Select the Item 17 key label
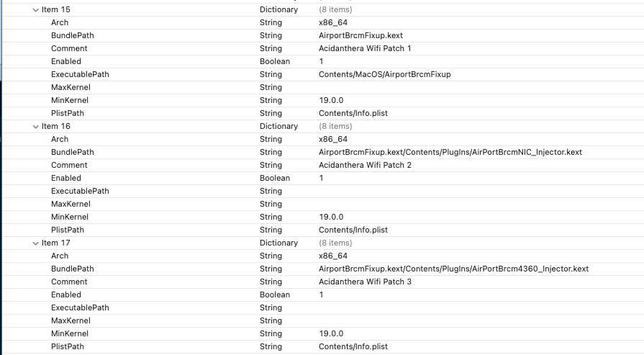 (55, 243)
